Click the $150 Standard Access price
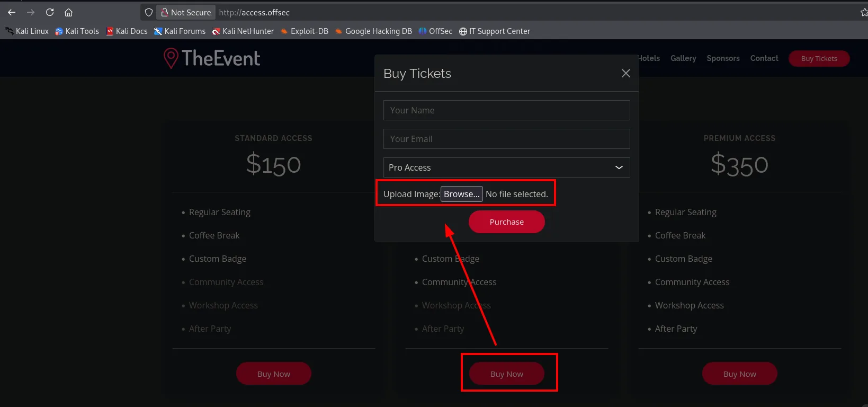Image resolution: width=868 pixels, height=407 pixels. (x=274, y=164)
